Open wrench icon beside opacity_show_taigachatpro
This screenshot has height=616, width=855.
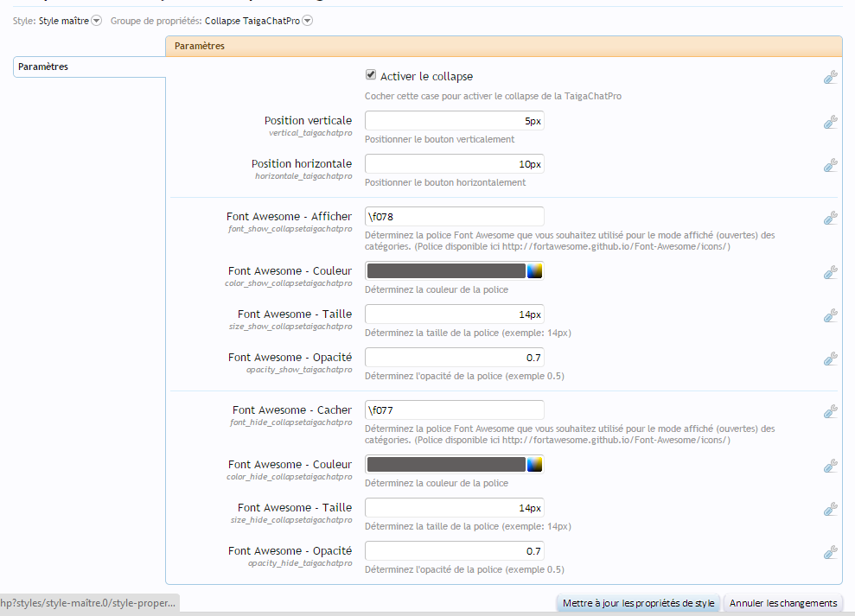pos(831,359)
